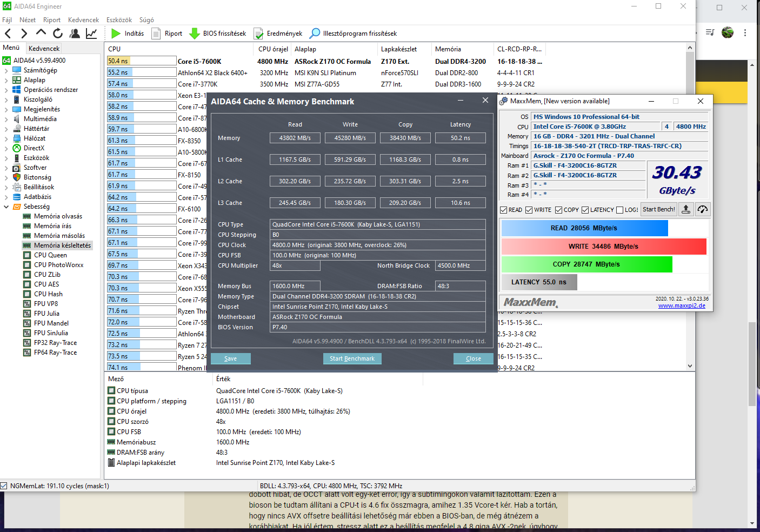
Task: Toggle WRITE checkbox in MaxxMem
Action: pos(529,210)
